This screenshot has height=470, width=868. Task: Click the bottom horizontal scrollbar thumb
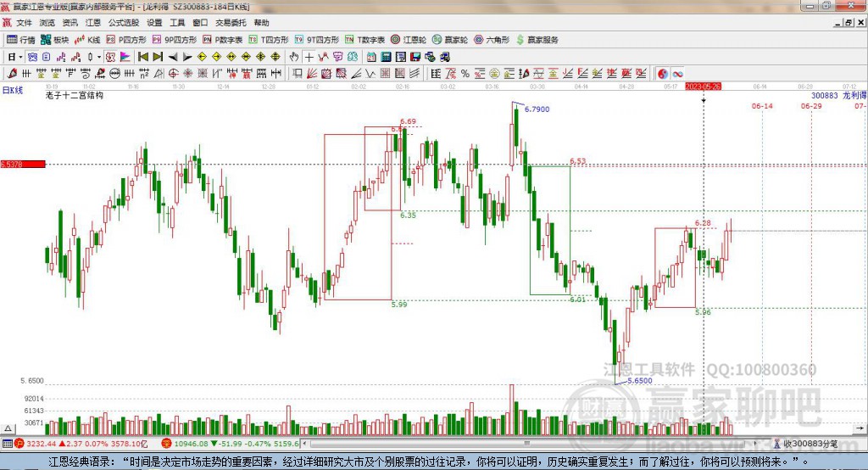527,444
